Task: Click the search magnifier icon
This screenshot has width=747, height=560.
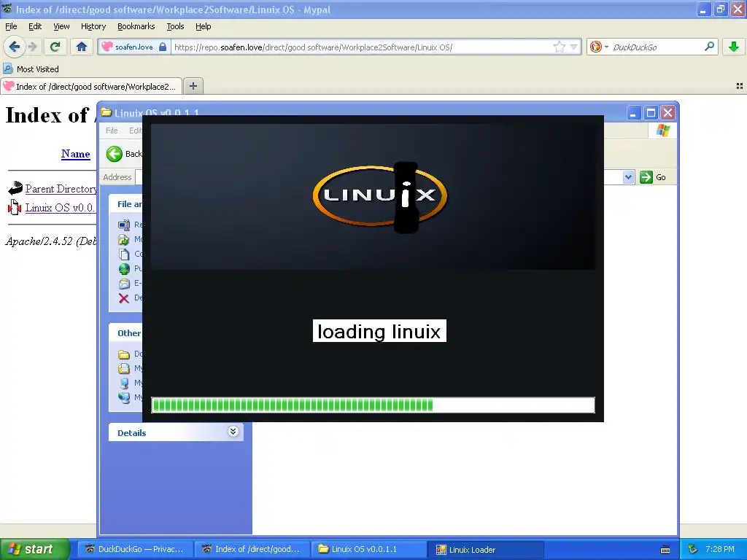Action: coord(709,47)
